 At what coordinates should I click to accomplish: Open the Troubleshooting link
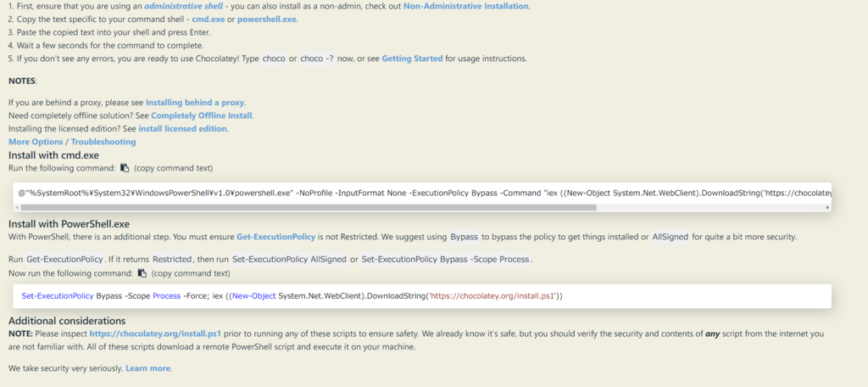click(103, 142)
